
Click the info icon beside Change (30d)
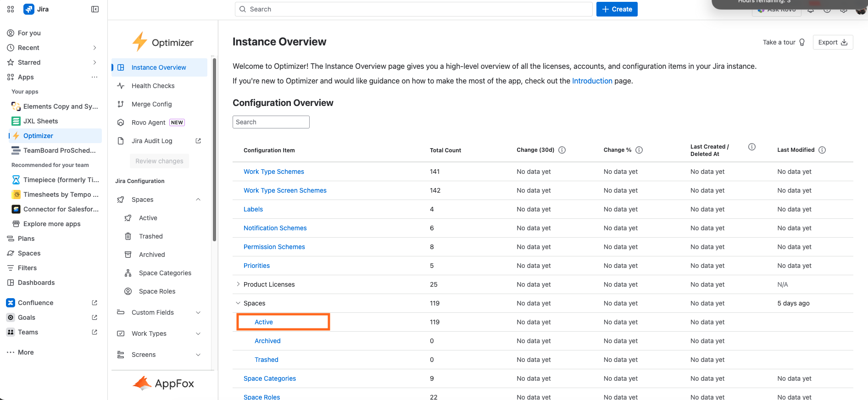[562, 150]
